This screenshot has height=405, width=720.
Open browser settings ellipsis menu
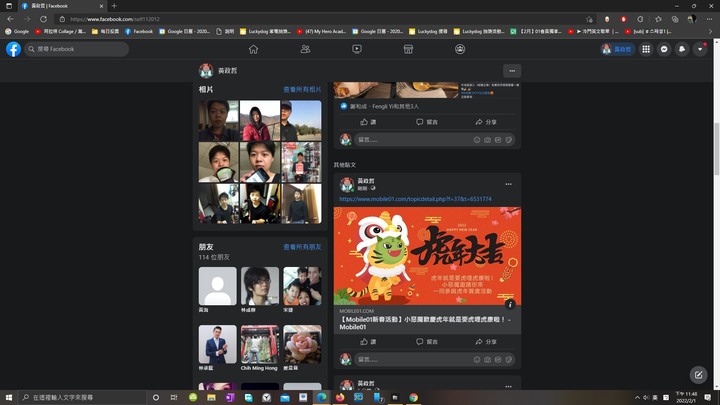(x=709, y=19)
